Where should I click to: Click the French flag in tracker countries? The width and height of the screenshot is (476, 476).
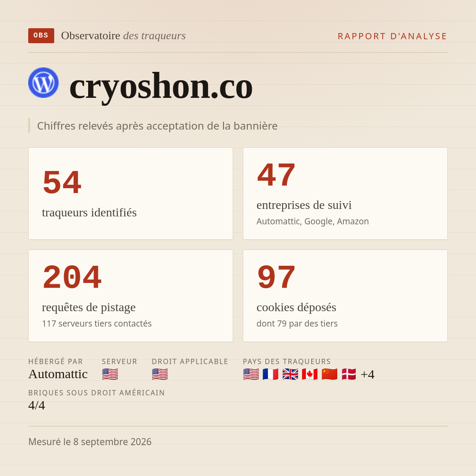[x=271, y=374]
